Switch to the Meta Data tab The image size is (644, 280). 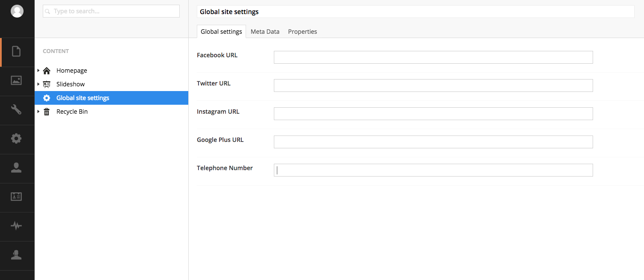(x=265, y=32)
